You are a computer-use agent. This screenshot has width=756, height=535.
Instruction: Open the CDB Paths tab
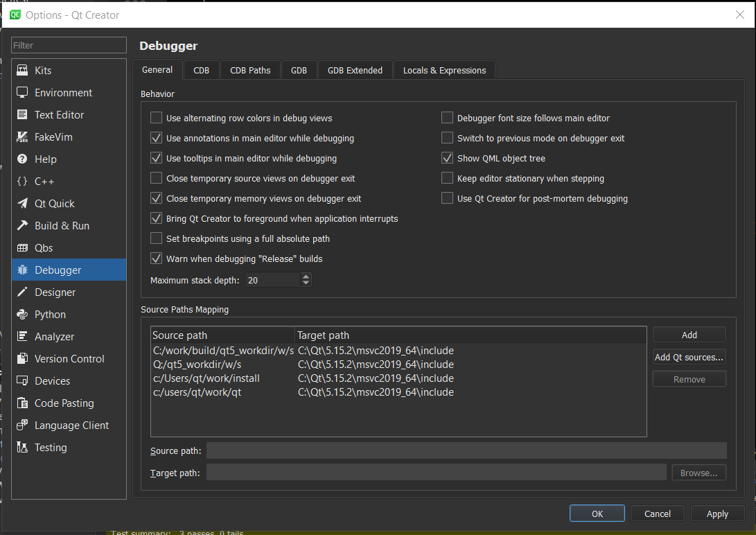(x=250, y=71)
